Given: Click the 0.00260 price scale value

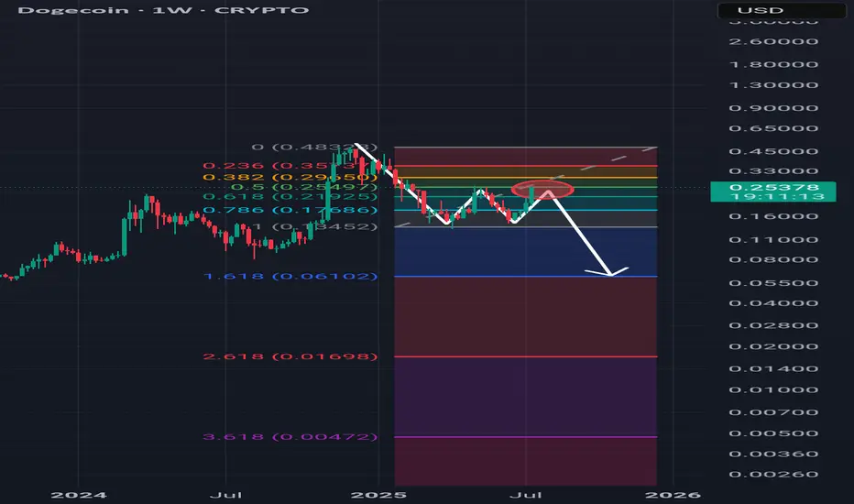Looking at the screenshot, I should coord(773,475).
